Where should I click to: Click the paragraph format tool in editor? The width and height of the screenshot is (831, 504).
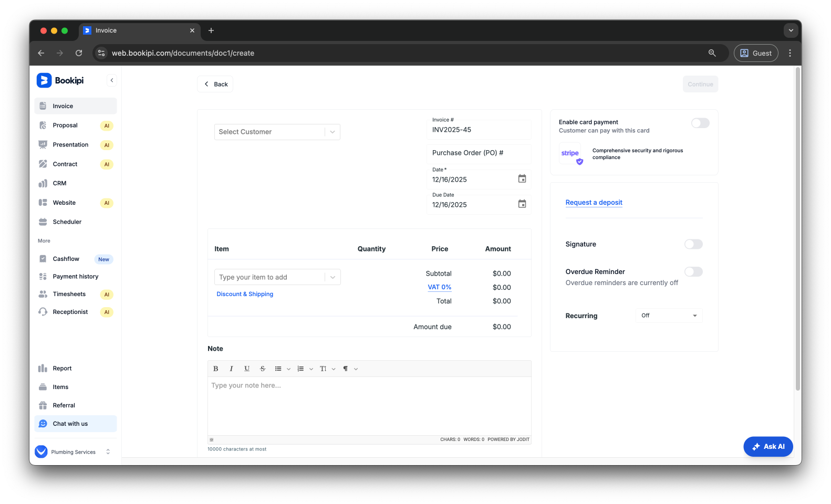tap(346, 369)
